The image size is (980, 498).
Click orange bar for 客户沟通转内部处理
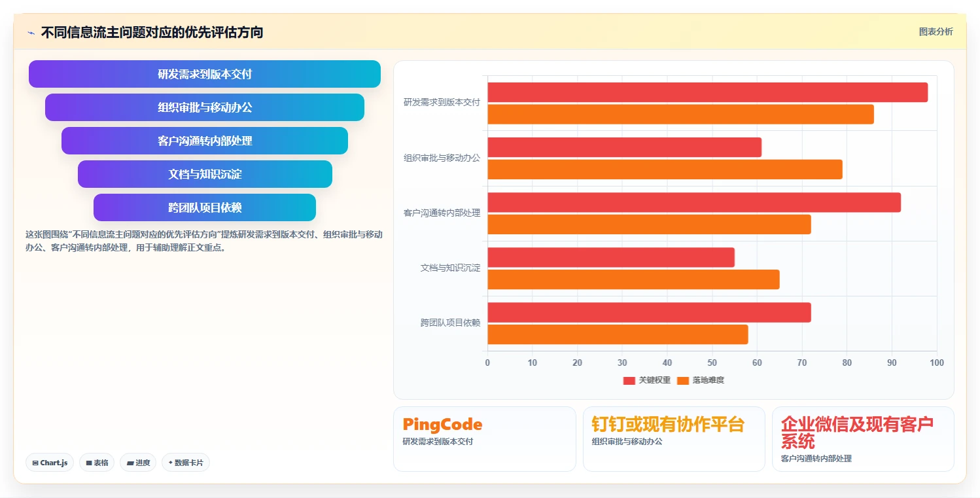(650, 224)
